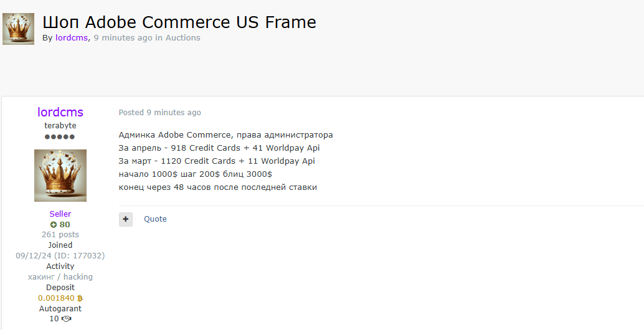Quote the lordcms post
Screen dimensions: 644x330
coord(155,219)
